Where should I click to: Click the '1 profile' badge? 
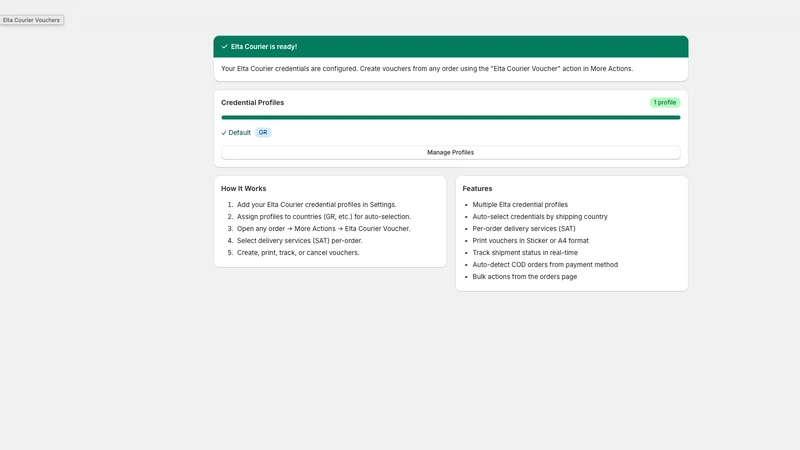tap(665, 103)
